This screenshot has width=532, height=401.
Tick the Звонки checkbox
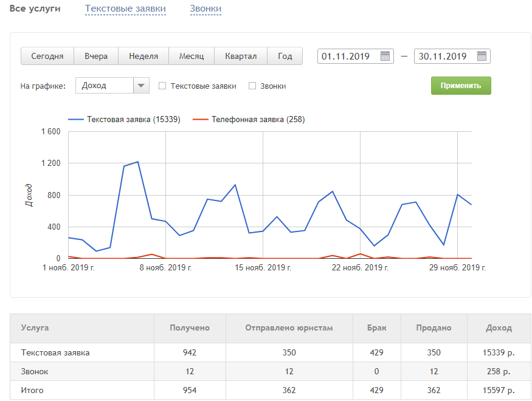click(x=252, y=86)
